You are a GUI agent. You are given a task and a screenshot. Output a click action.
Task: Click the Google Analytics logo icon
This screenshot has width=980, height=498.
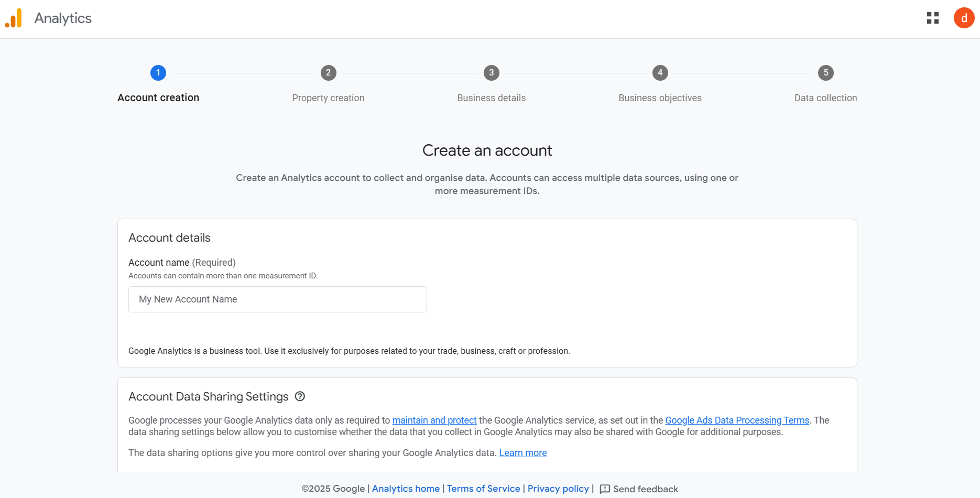14,18
